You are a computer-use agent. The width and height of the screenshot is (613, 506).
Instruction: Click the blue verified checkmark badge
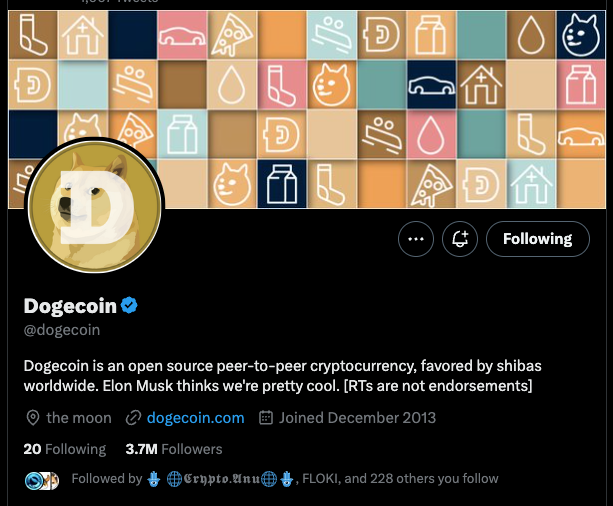129,305
